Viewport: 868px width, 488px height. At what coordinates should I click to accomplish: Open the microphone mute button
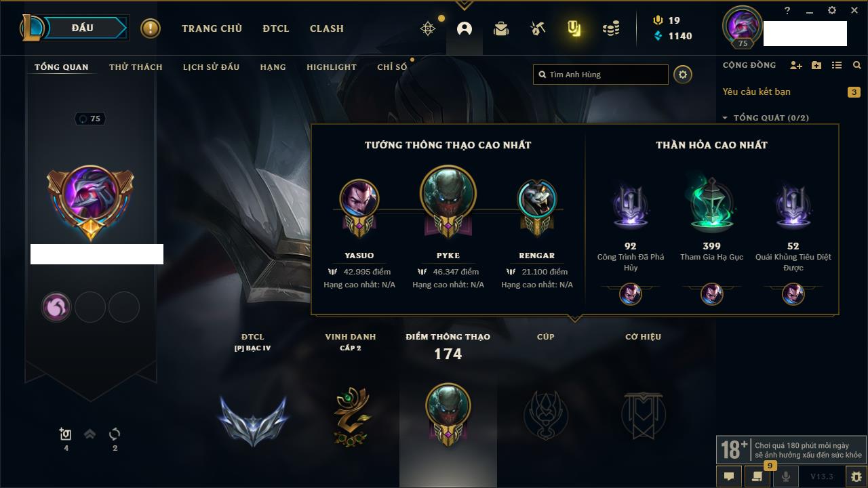tap(786, 476)
